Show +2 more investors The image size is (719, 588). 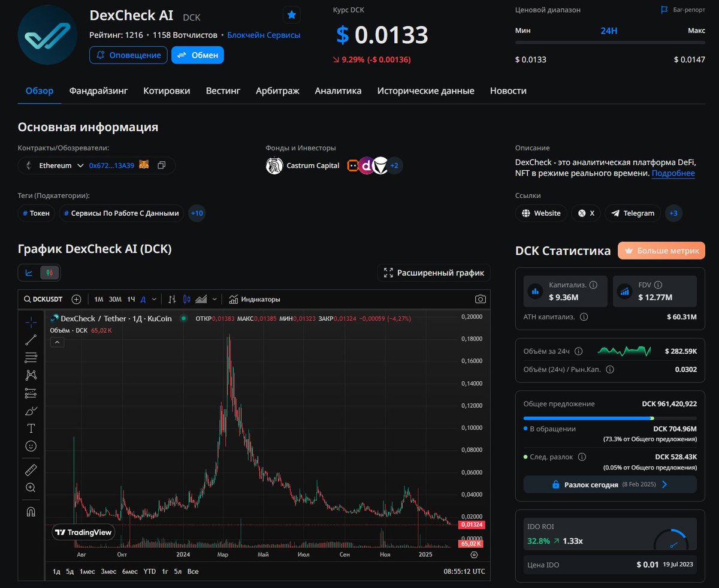tap(394, 165)
